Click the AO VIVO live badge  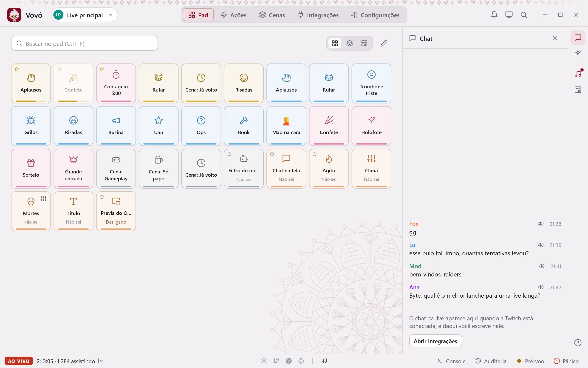(19, 361)
